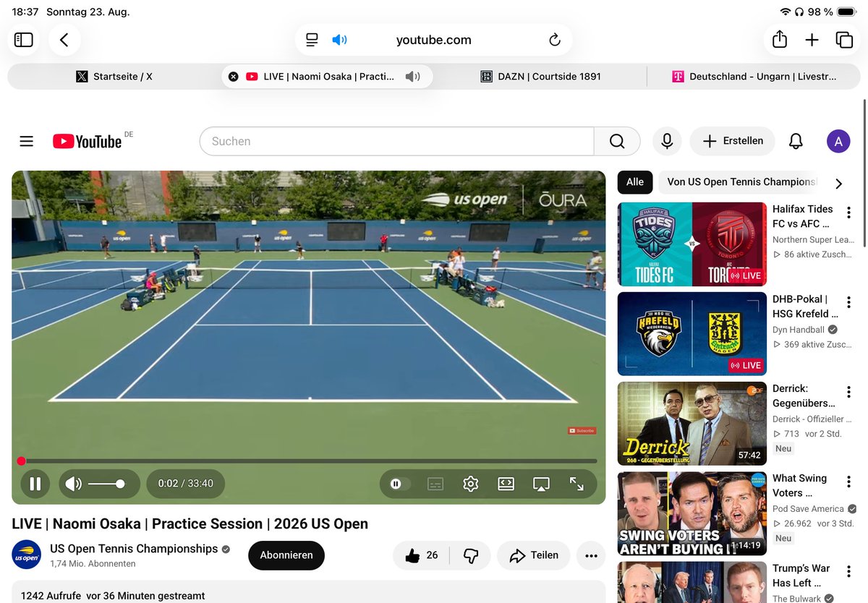Screen dimensions: 868x603
Task: Switch to theater mode
Action: pyautogui.click(x=506, y=484)
